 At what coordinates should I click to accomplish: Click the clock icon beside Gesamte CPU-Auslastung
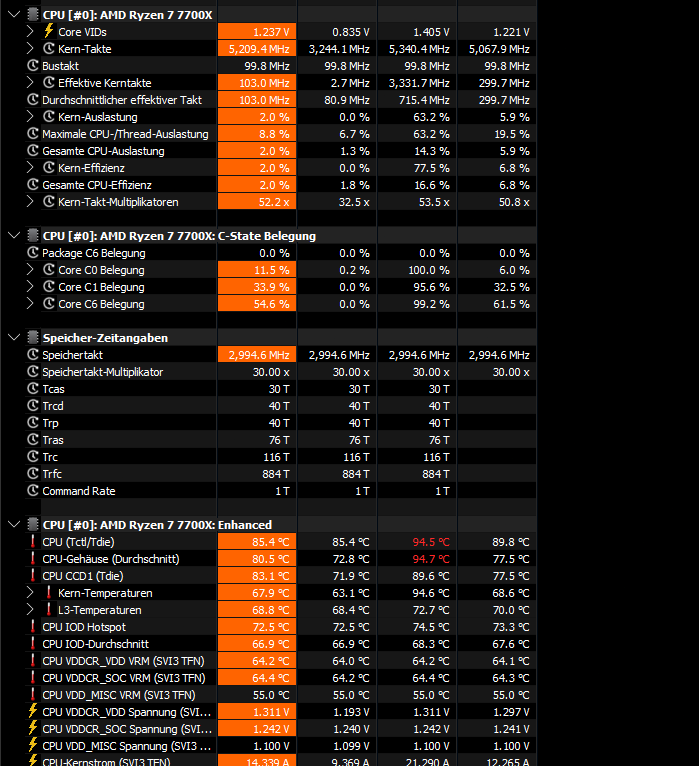(33, 150)
